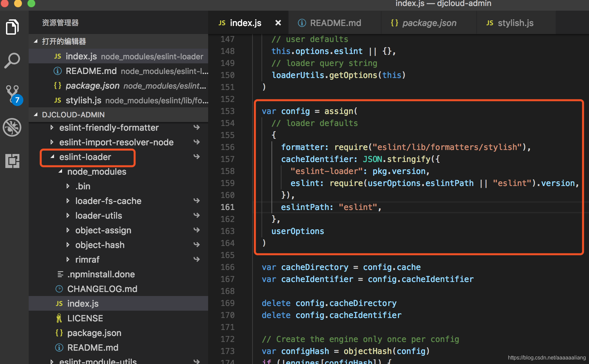Screen dimensions: 589x364
Task: Click symlink arrow icon beside loader-utils
Action: click(197, 215)
